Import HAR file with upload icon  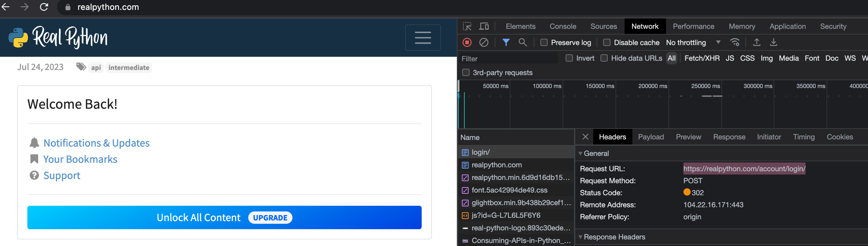point(756,42)
